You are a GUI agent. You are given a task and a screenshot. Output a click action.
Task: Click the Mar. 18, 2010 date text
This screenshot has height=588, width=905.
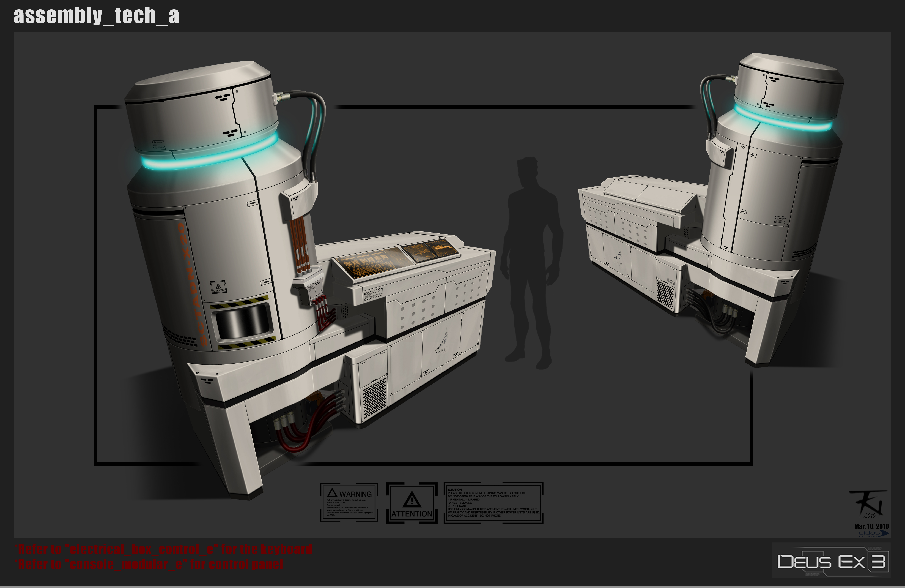(871, 526)
